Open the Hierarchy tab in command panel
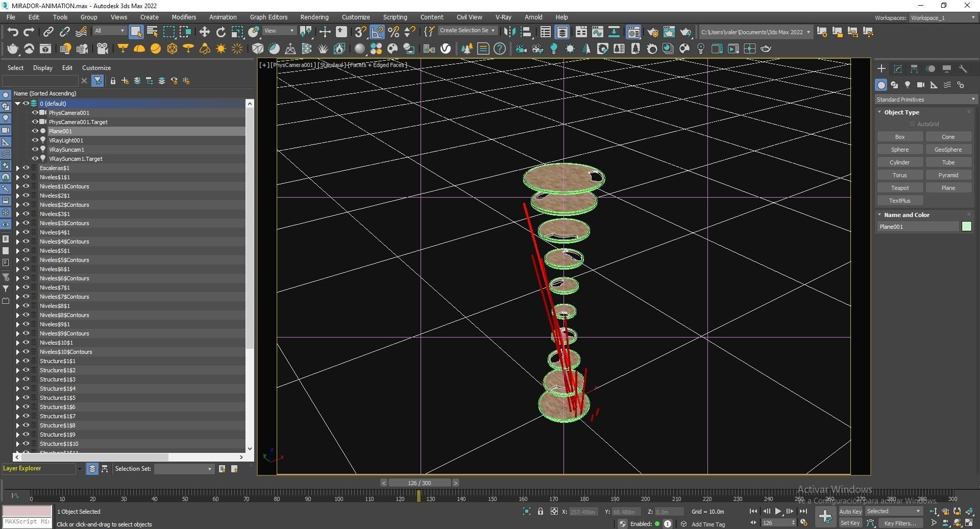The width and height of the screenshot is (980, 529). [x=914, y=68]
